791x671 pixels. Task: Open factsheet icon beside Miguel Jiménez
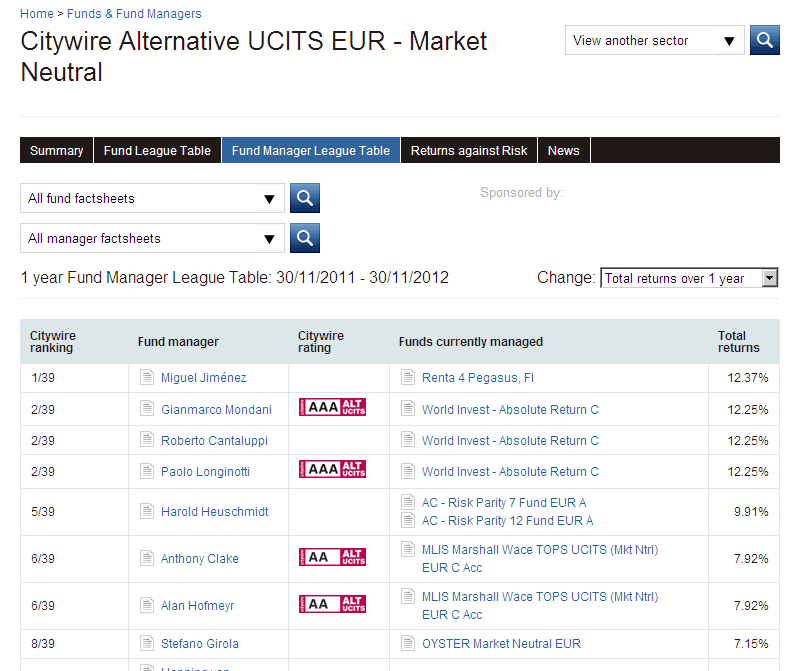pyautogui.click(x=147, y=377)
